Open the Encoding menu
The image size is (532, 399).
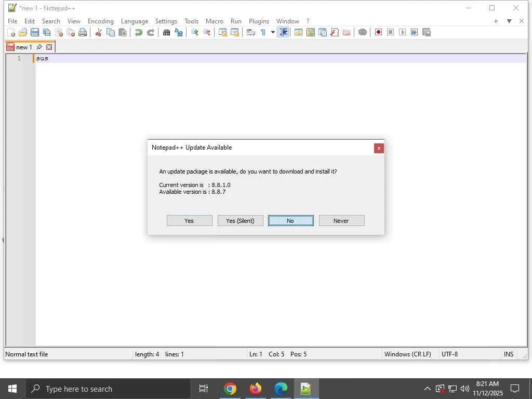100,21
